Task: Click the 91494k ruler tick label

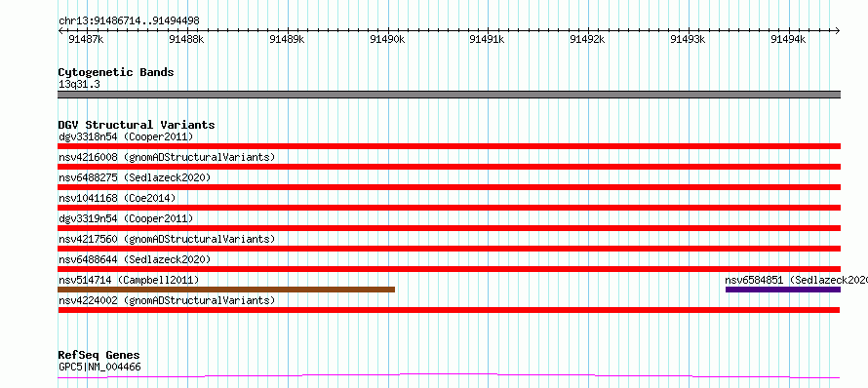Action: click(x=789, y=39)
